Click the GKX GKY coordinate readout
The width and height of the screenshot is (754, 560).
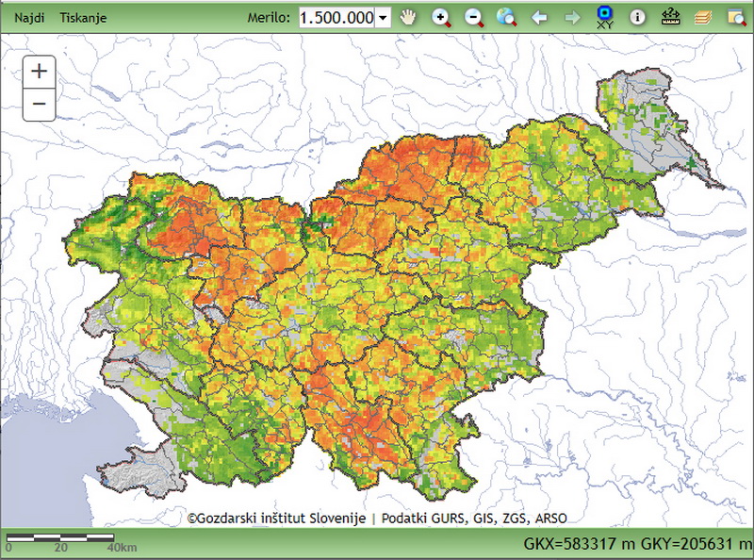[x=637, y=544]
